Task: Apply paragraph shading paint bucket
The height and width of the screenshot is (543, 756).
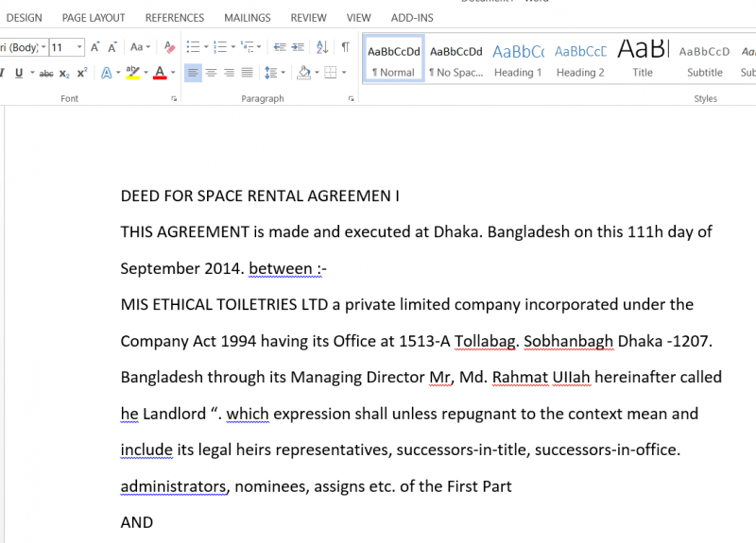Action: (x=304, y=73)
